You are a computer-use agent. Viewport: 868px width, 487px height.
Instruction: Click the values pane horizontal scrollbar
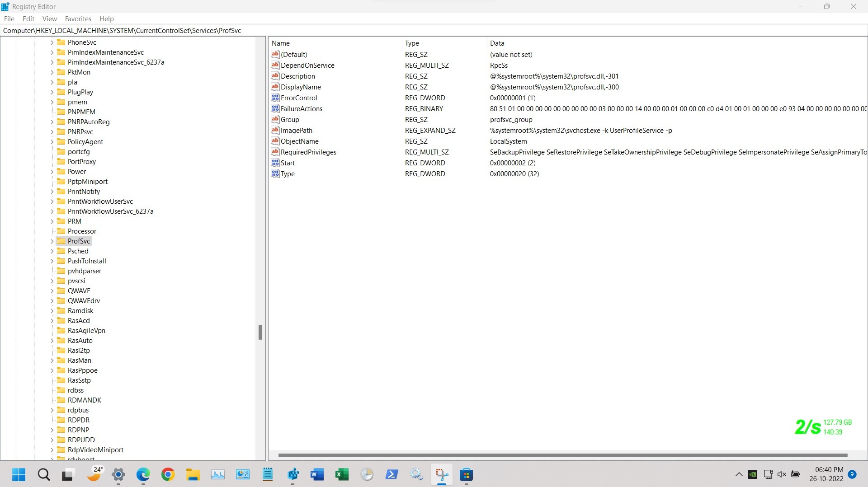coord(563,455)
